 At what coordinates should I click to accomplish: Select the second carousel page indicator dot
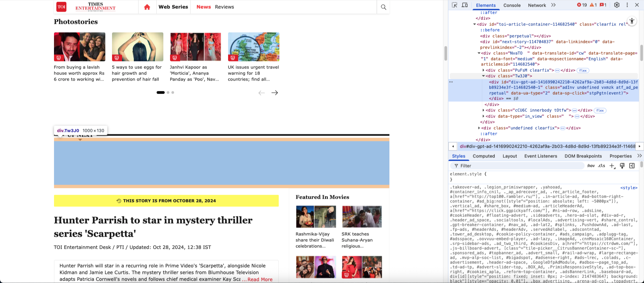click(x=168, y=93)
